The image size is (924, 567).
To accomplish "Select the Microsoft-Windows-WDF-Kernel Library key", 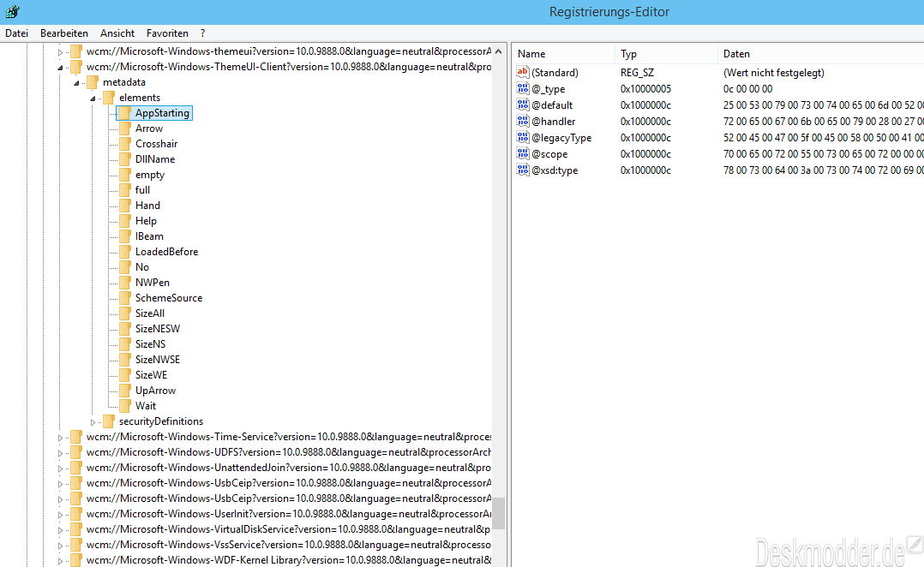I will (289, 560).
